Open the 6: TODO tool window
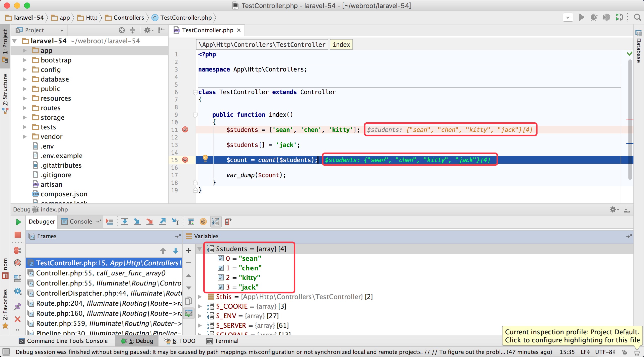The height and width of the screenshot is (357, 644). (x=180, y=341)
